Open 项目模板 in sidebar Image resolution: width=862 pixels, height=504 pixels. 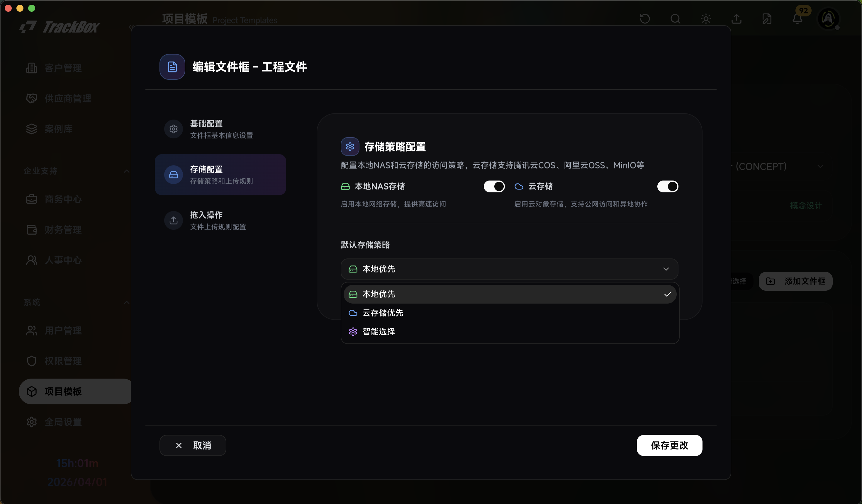coord(75,391)
